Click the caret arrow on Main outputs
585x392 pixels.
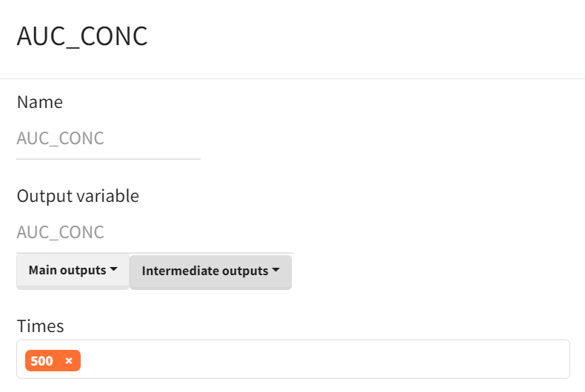[x=113, y=270]
